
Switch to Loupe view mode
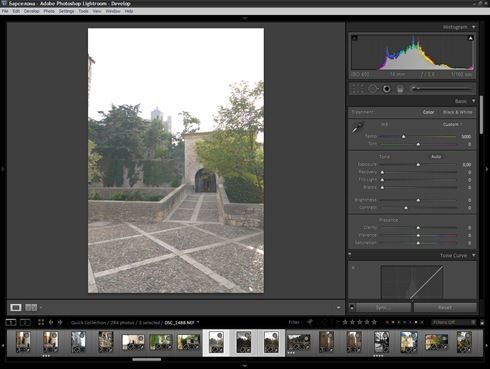coord(16,307)
